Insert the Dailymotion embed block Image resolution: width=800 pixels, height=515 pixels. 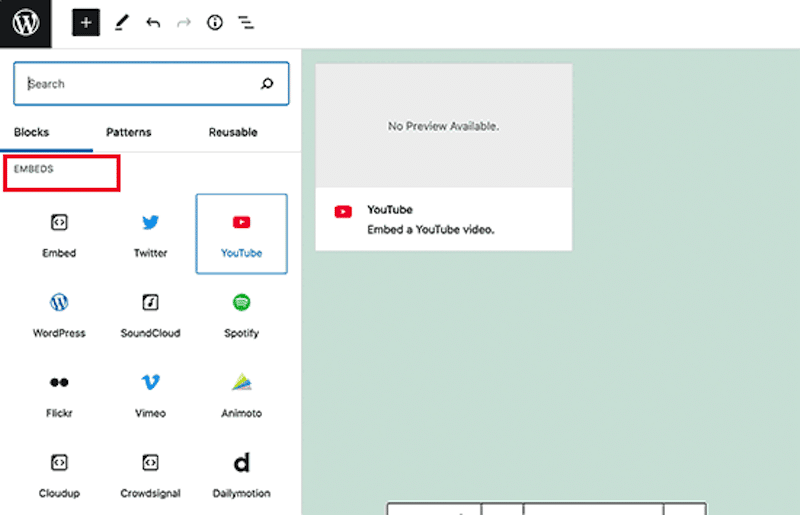click(x=241, y=475)
